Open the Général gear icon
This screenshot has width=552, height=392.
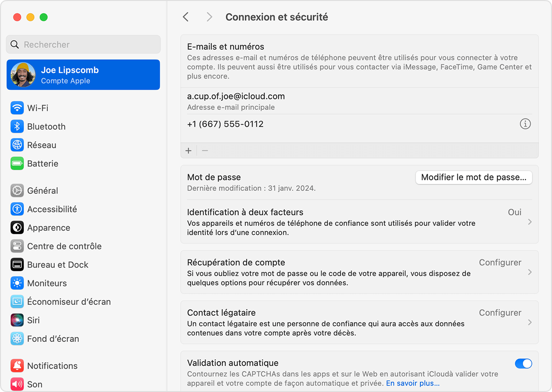(17, 190)
